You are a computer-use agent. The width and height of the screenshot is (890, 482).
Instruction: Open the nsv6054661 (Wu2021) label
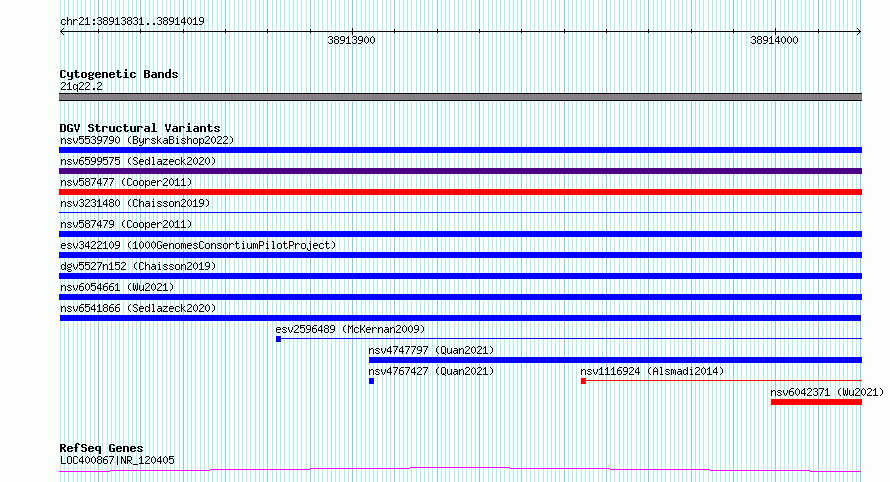[x=117, y=287]
